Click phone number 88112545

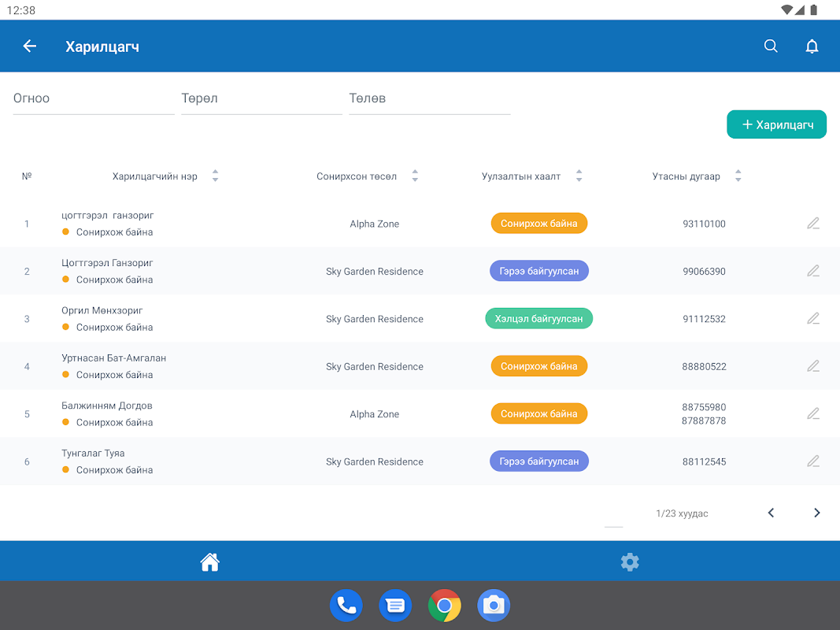704,461
